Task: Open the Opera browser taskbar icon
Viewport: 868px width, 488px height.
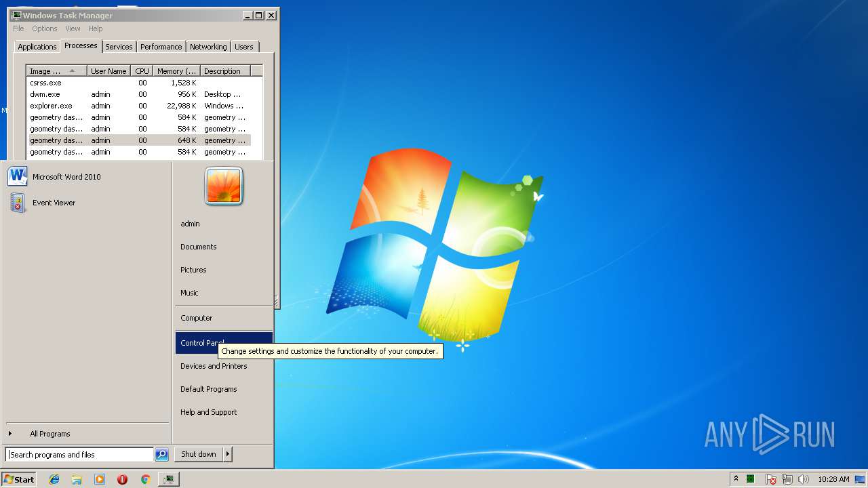Action: pyautogui.click(x=122, y=479)
